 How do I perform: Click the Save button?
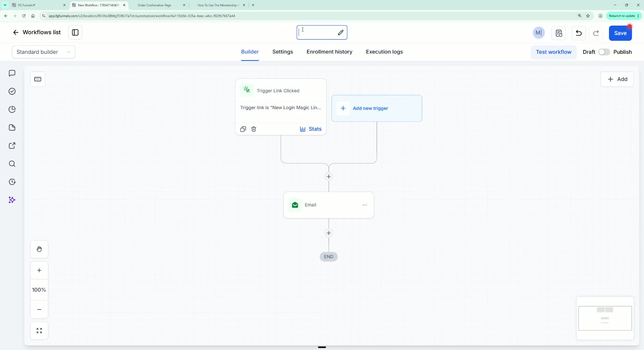point(620,33)
